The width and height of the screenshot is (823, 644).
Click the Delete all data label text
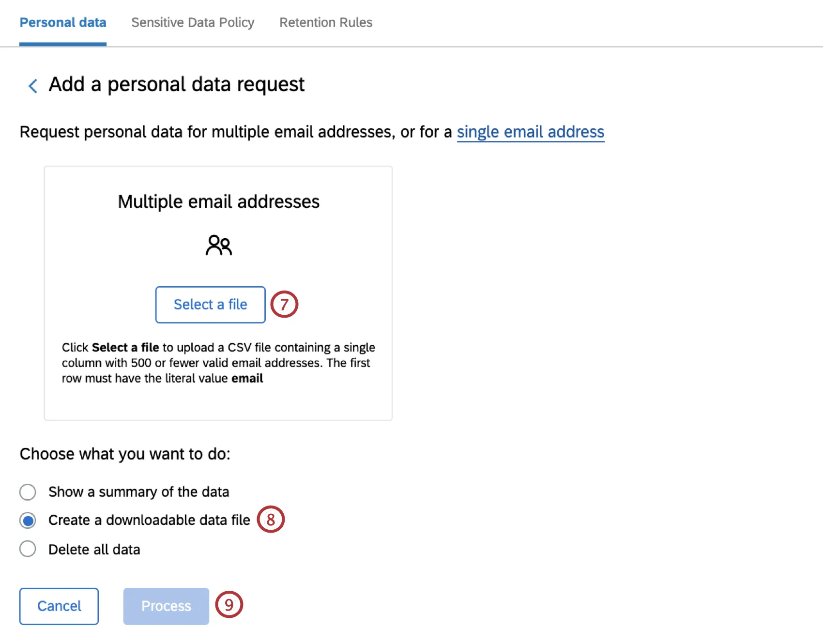click(94, 550)
